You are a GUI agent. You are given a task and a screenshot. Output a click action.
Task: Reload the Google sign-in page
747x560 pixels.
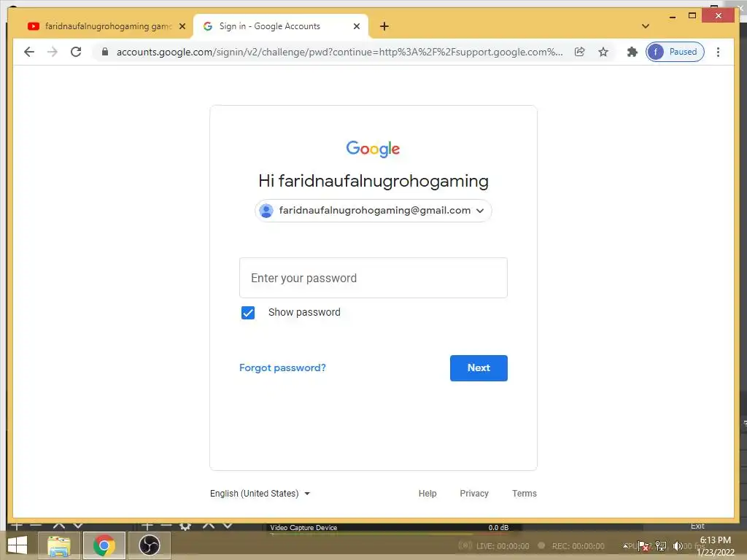pos(76,52)
